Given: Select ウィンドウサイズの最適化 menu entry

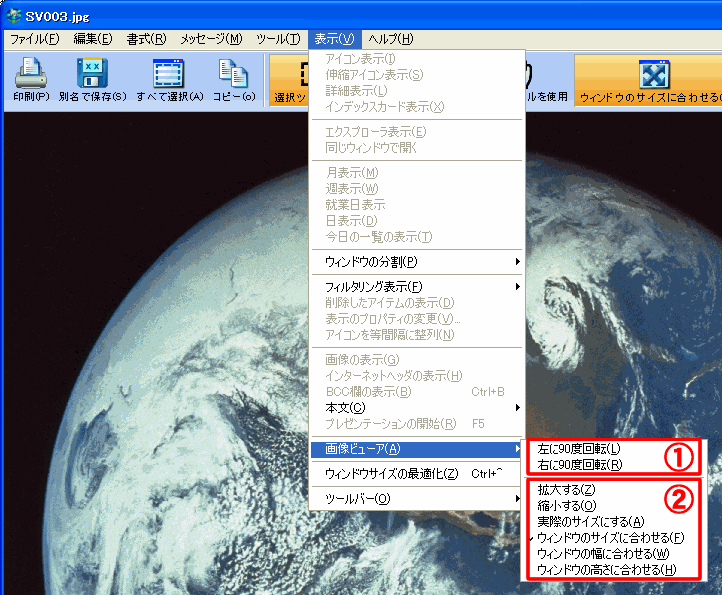Looking at the screenshot, I should [392, 473].
